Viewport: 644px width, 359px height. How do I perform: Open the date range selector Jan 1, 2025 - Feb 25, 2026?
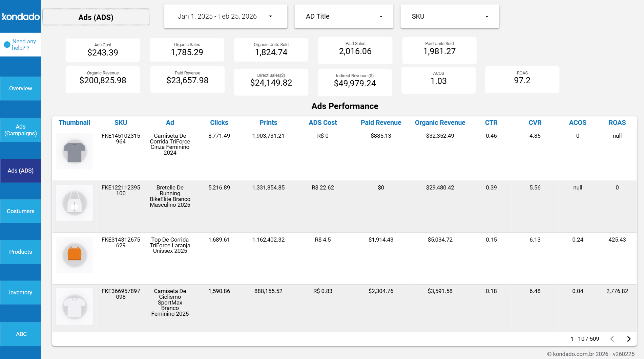pos(225,16)
